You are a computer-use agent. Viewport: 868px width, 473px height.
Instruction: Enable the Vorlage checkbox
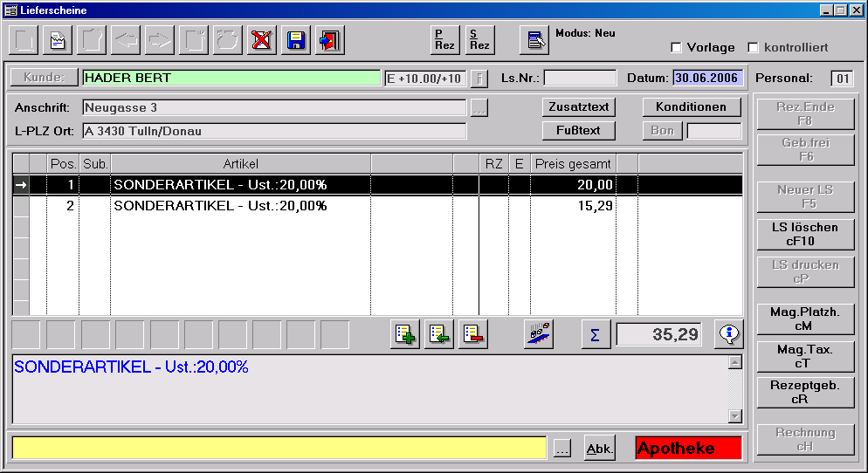click(x=676, y=47)
